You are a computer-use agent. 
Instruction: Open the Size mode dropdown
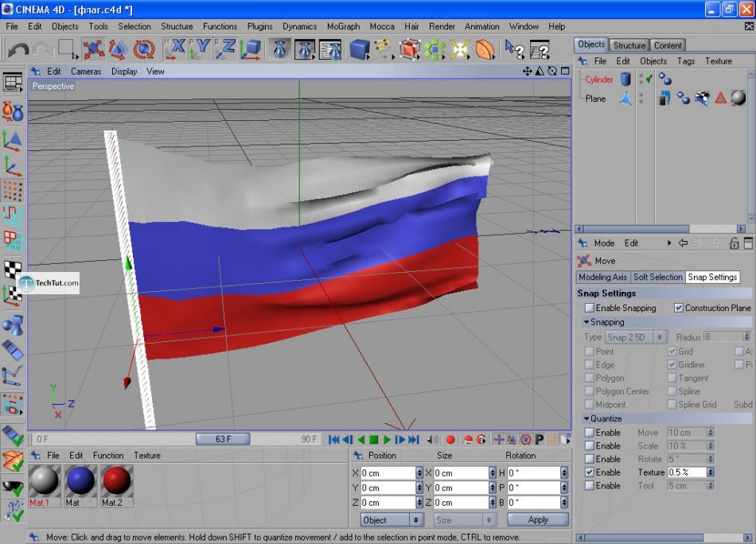464,520
